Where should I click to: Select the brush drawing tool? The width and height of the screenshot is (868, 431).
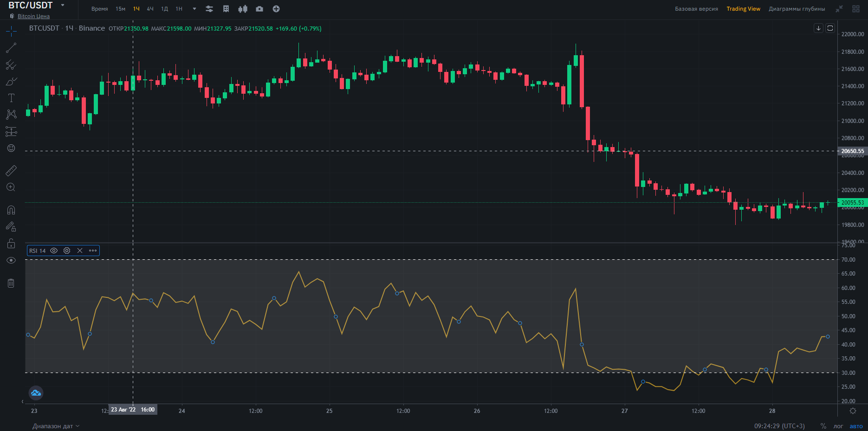tap(11, 82)
